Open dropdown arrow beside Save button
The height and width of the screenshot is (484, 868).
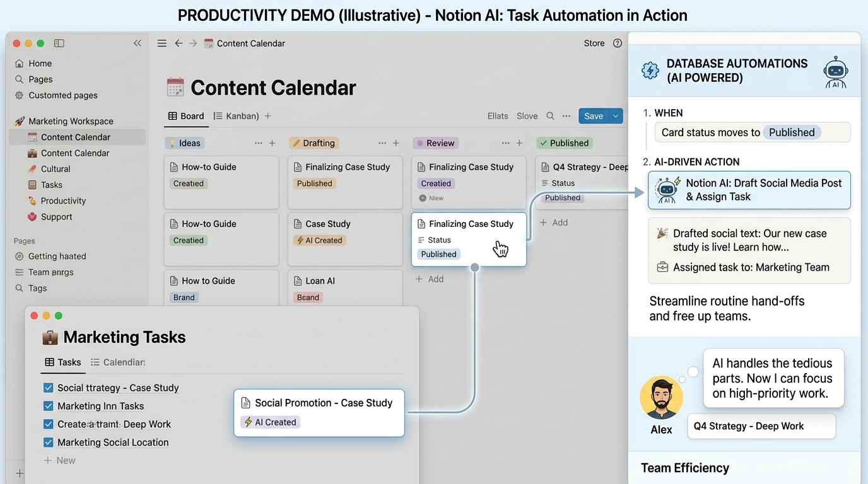tap(616, 116)
